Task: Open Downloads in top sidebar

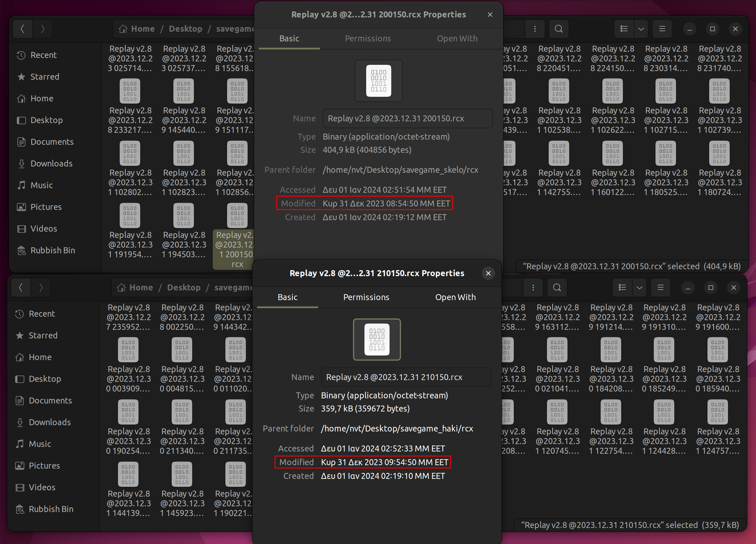Action: pyautogui.click(x=51, y=163)
